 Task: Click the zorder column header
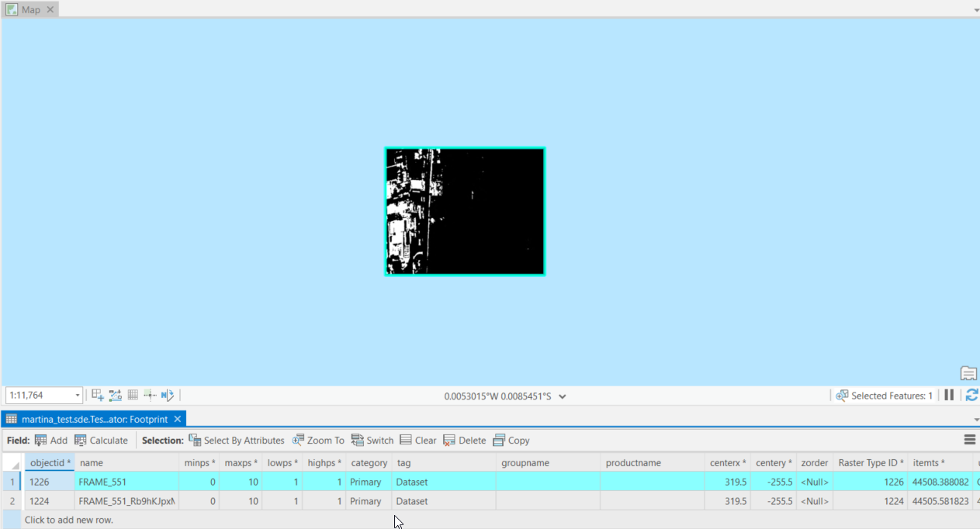[815, 462]
